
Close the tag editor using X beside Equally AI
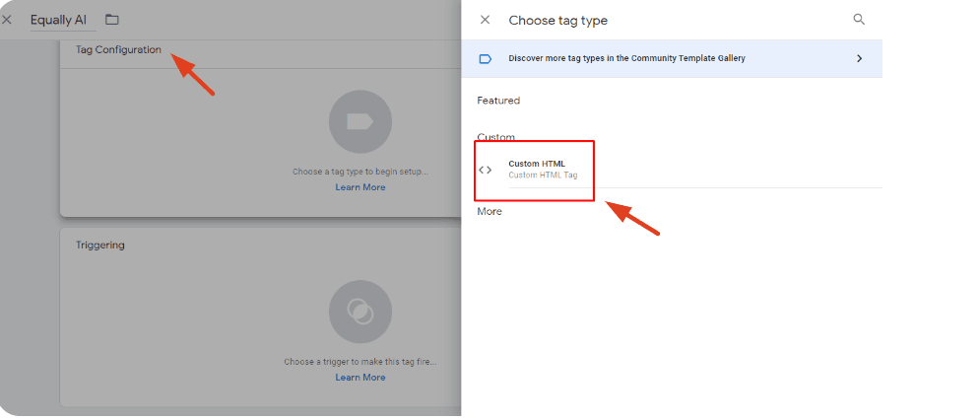point(7,20)
